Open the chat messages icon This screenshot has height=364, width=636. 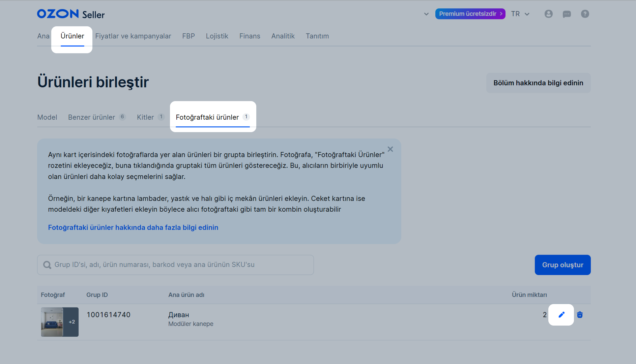(567, 14)
